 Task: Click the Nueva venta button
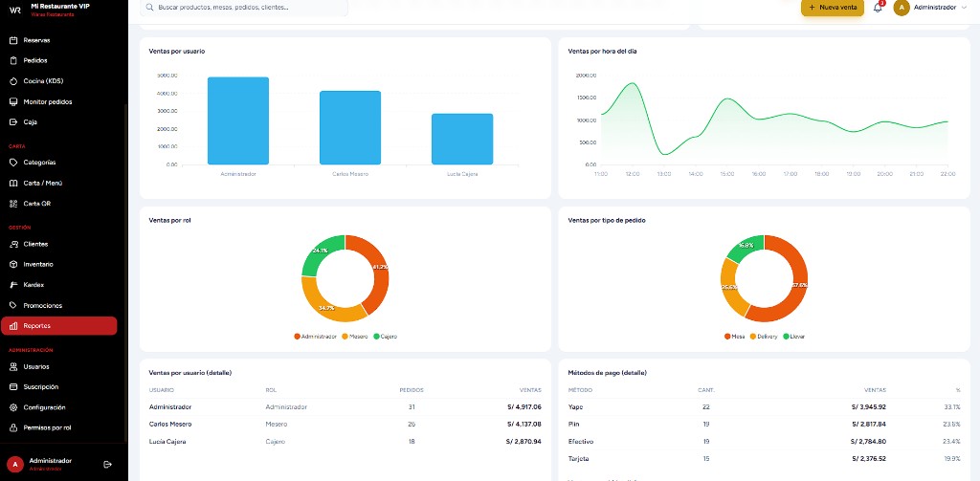(x=833, y=8)
